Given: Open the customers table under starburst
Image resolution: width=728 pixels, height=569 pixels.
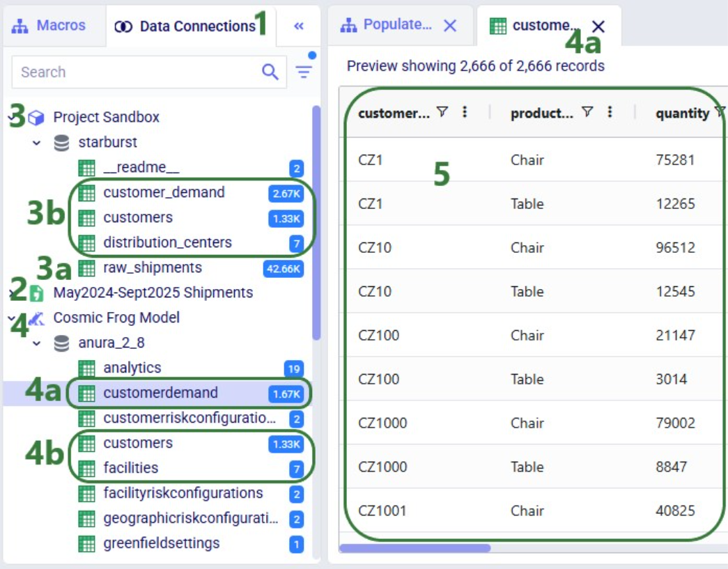Looking at the screenshot, I should pyautogui.click(x=138, y=217).
